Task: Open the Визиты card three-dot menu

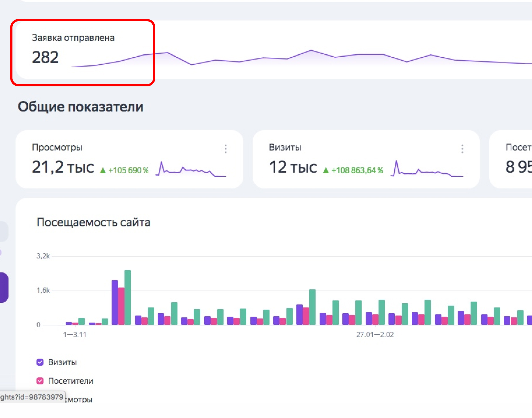Action: tap(462, 149)
